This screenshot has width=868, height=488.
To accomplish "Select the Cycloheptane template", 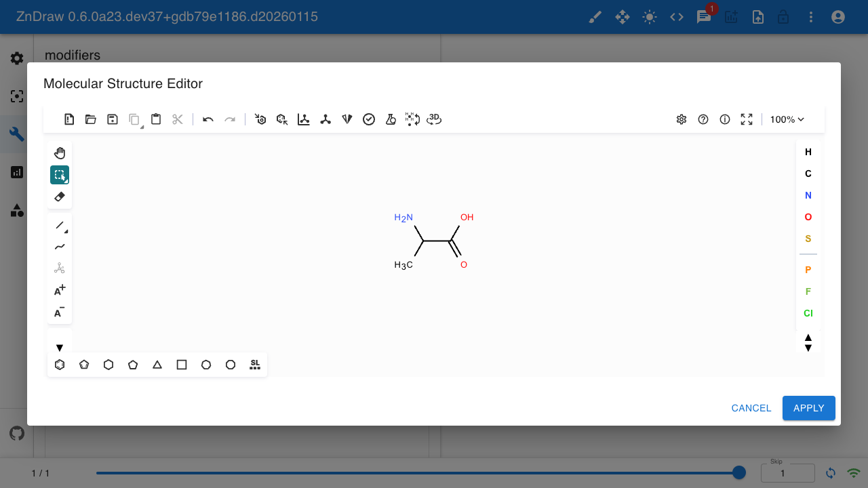I will (x=206, y=365).
